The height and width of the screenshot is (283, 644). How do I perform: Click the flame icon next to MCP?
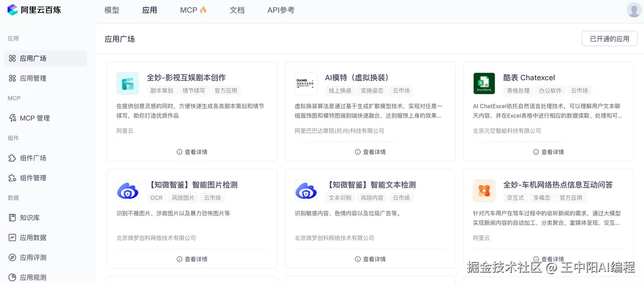(203, 10)
